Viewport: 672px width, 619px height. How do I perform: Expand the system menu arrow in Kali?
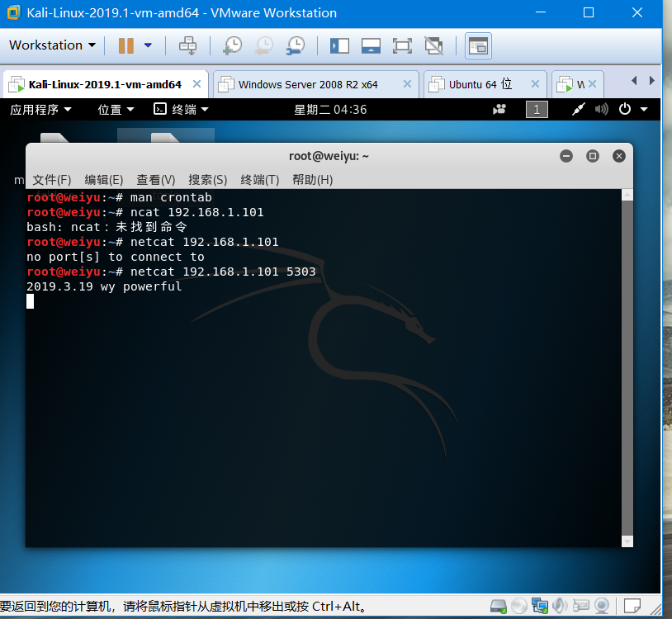coord(644,110)
